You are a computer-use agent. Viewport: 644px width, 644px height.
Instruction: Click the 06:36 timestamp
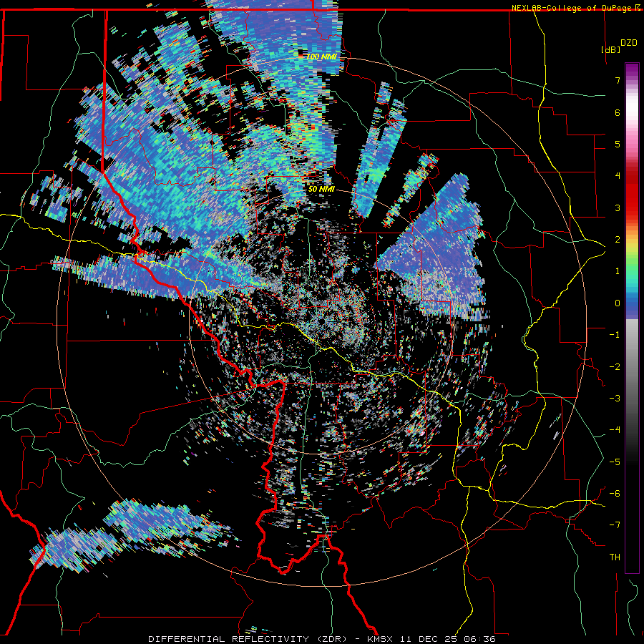coord(479,639)
